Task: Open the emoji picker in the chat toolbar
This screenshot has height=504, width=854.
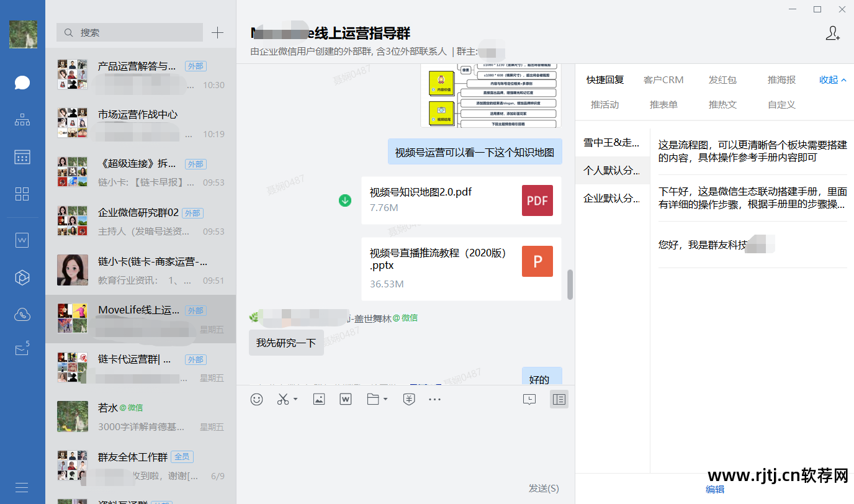Action: [x=256, y=399]
